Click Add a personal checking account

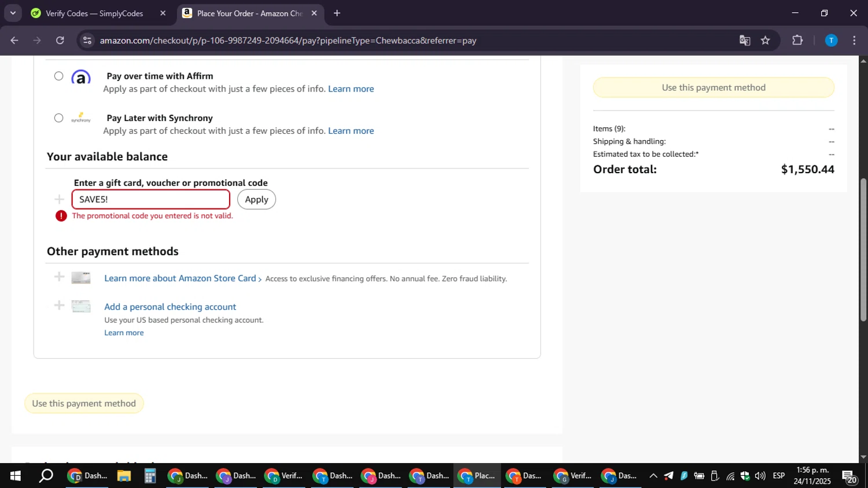(x=170, y=307)
